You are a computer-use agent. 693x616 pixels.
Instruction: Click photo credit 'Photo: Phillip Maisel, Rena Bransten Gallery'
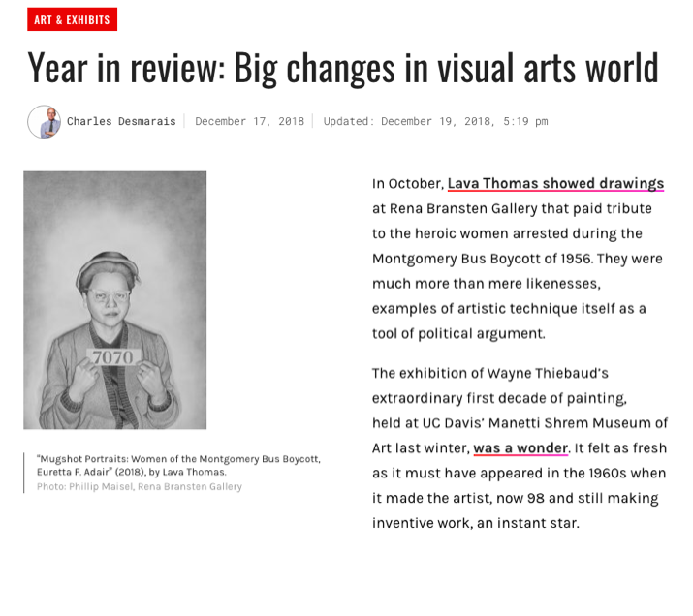[x=140, y=486]
